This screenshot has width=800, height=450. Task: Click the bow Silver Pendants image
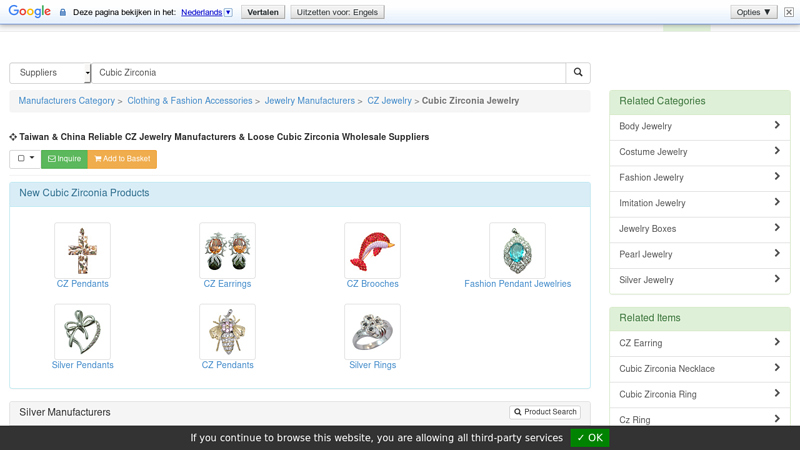pos(82,332)
